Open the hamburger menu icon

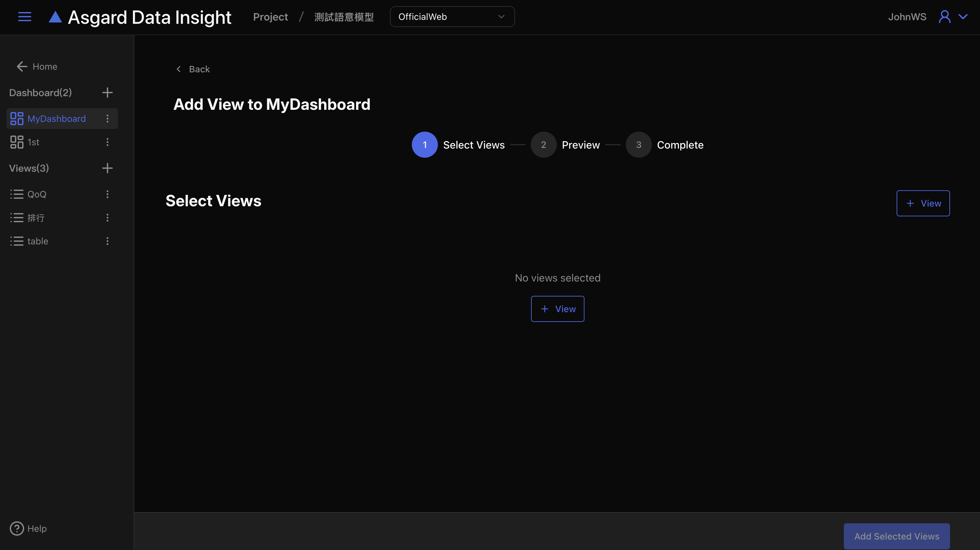point(25,17)
